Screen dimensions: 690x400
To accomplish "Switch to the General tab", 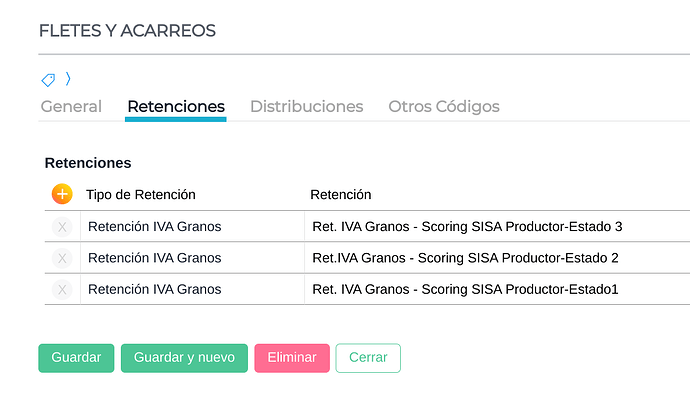I will [71, 106].
